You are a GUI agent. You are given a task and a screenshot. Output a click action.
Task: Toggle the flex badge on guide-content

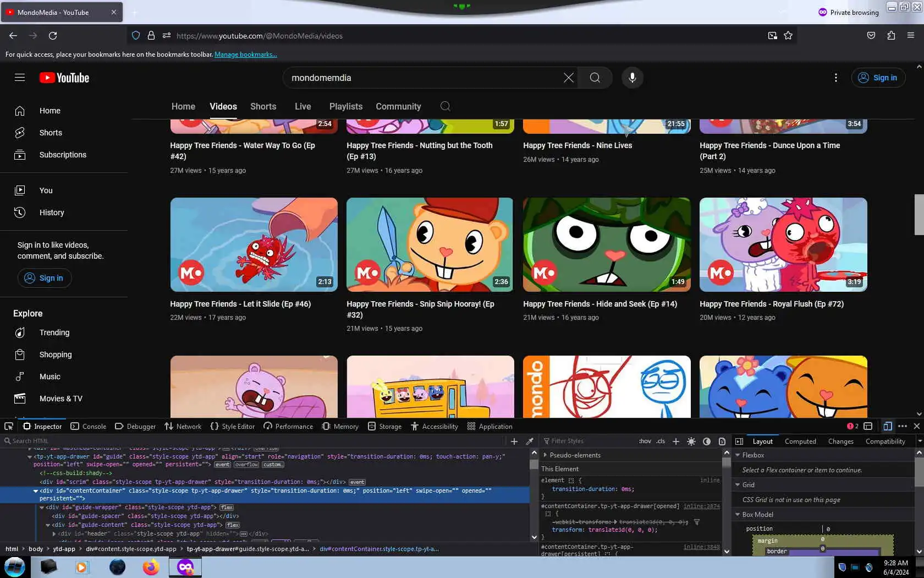tap(233, 525)
